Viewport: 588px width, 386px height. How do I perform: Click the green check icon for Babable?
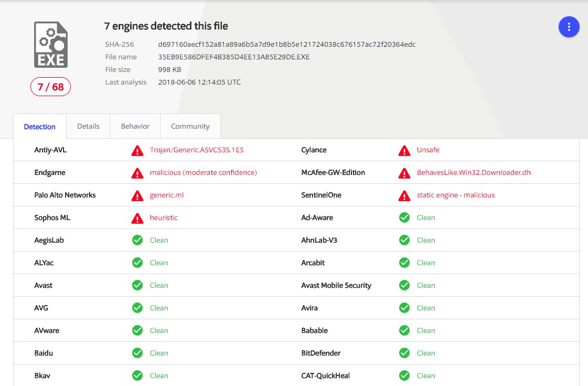[404, 330]
